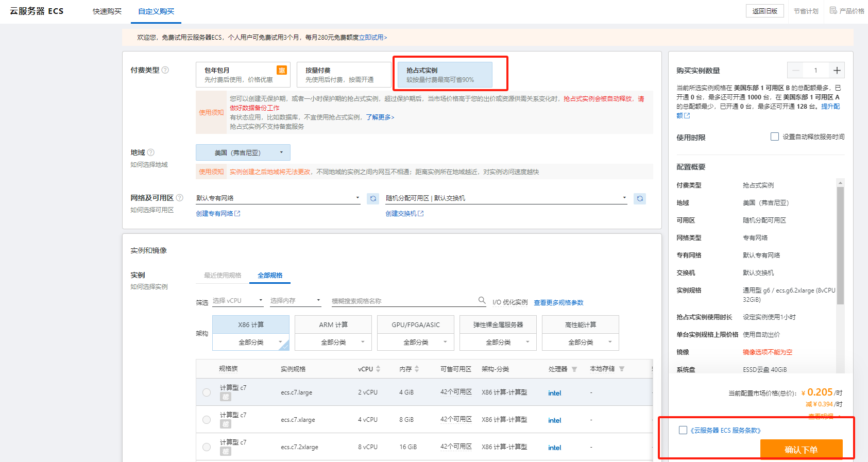This screenshot has height=462, width=868.
Task: Open 如何选择地域 help link
Action: pos(149,165)
